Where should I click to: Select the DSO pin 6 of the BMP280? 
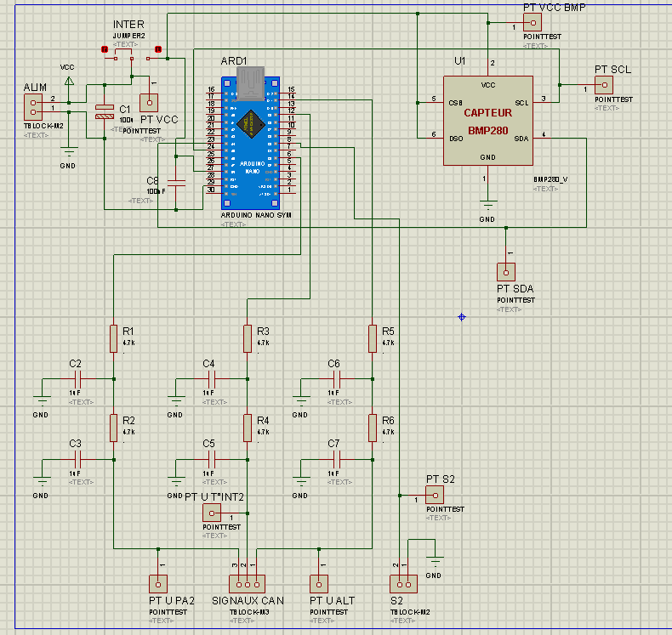tap(433, 137)
